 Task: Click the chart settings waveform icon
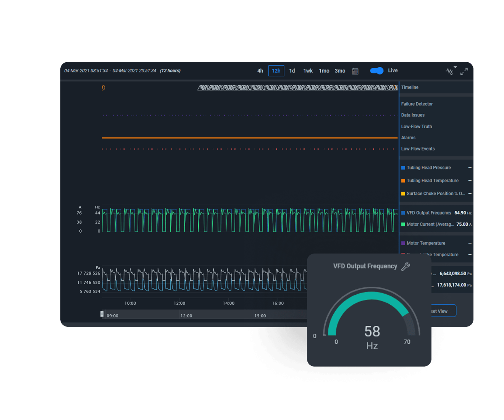(449, 71)
